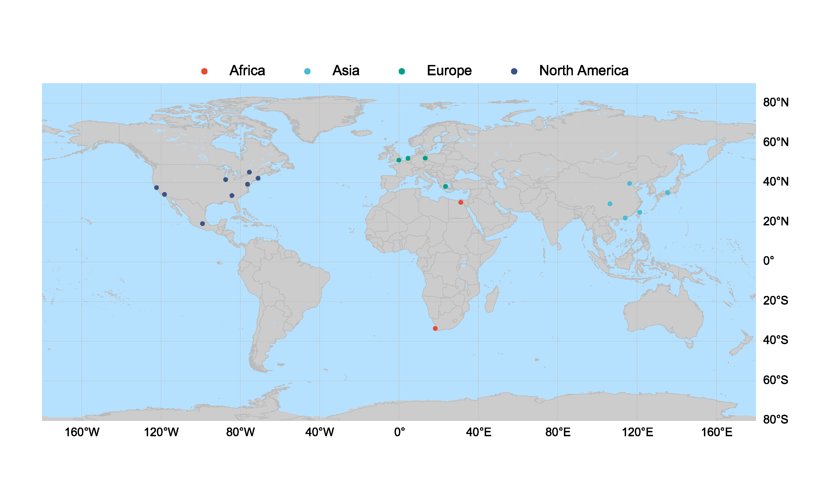
Task: Click the light blue Asia legend marker
Action: tap(307, 71)
